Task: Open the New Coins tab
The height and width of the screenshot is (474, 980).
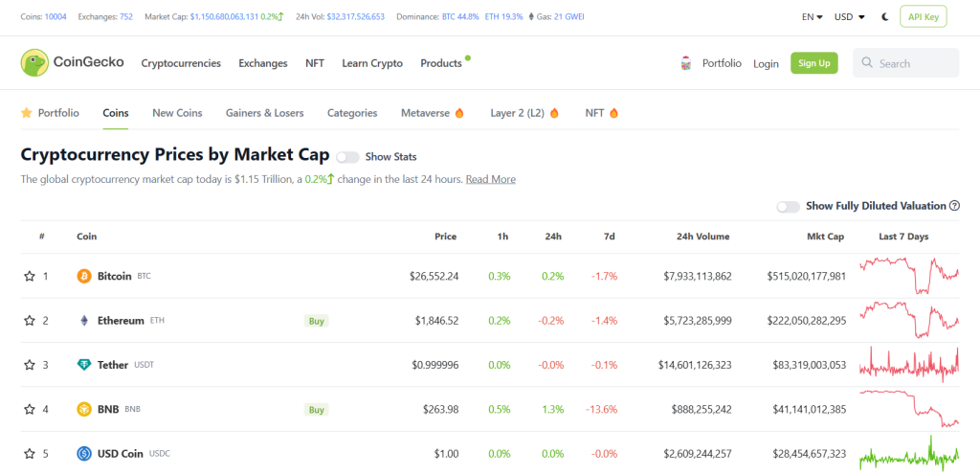Action: coord(177,113)
